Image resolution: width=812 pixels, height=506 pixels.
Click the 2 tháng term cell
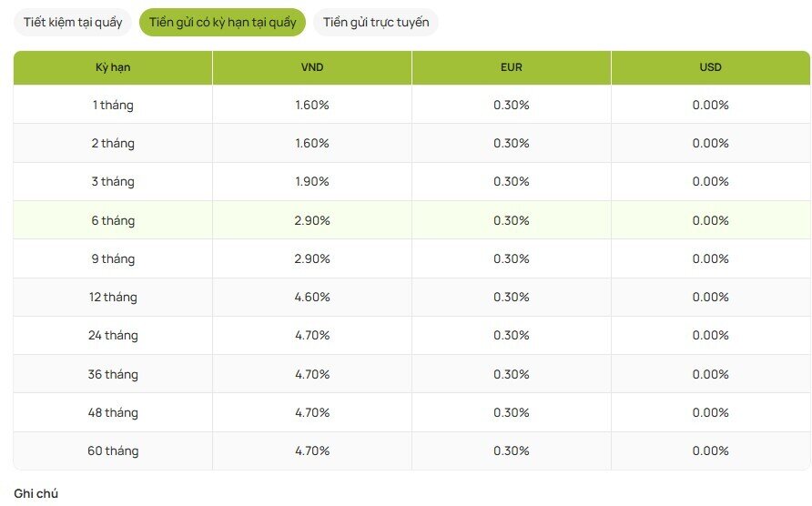tap(113, 143)
